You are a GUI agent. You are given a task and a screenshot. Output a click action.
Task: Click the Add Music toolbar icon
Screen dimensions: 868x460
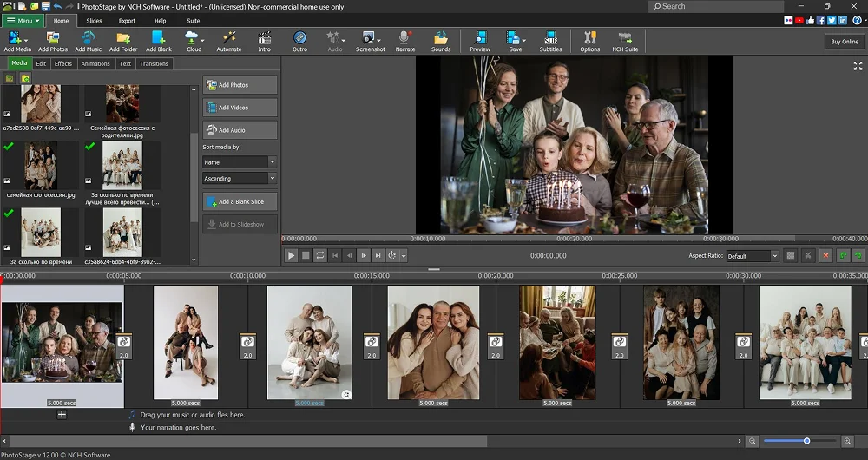pos(88,41)
